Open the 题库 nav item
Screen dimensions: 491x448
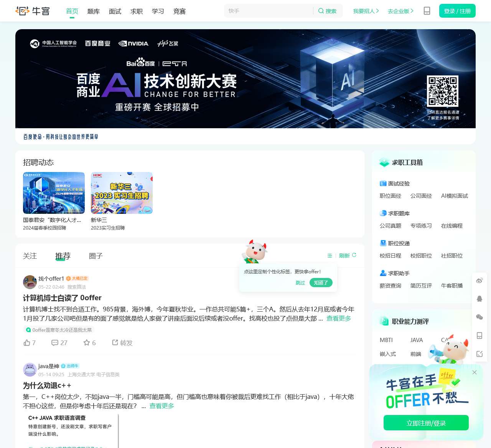click(x=94, y=12)
